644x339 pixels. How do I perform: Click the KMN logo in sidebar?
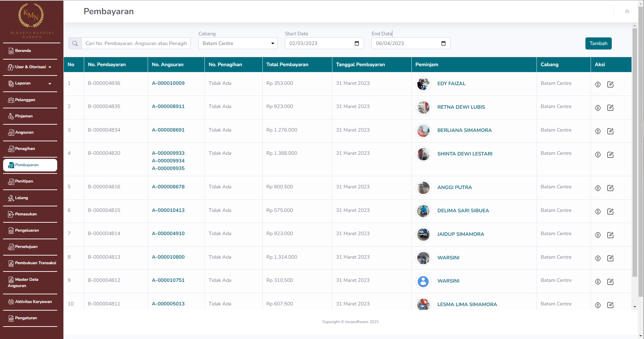(x=31, y=16)
